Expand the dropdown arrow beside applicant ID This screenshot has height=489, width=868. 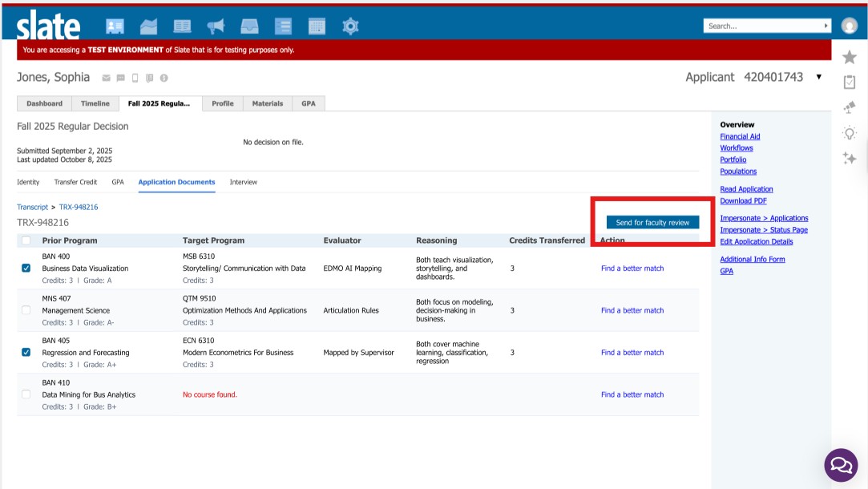(818, 77)
